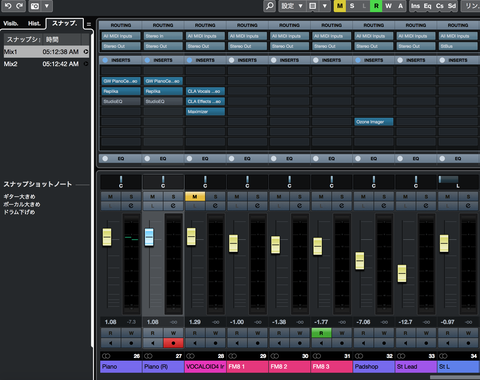Click the StudioEQ insert on Piano (R) channel

coord(163,101)
